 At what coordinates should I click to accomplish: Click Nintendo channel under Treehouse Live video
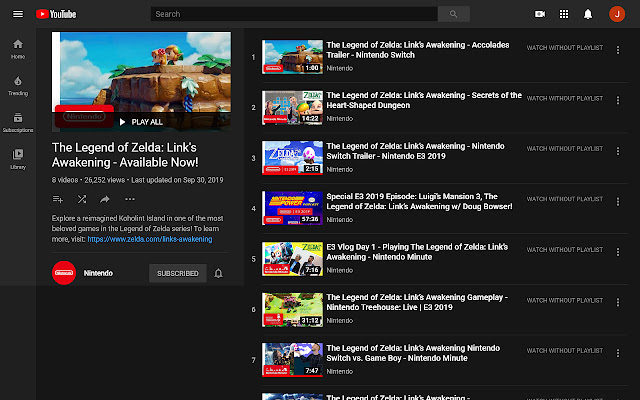[x=340, y=321]
